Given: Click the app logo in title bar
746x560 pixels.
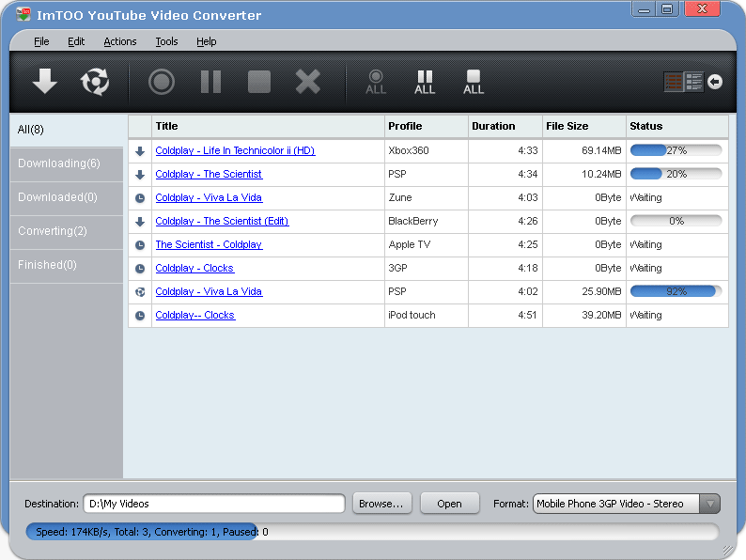Looking at the screenshot, I should 23,14.
